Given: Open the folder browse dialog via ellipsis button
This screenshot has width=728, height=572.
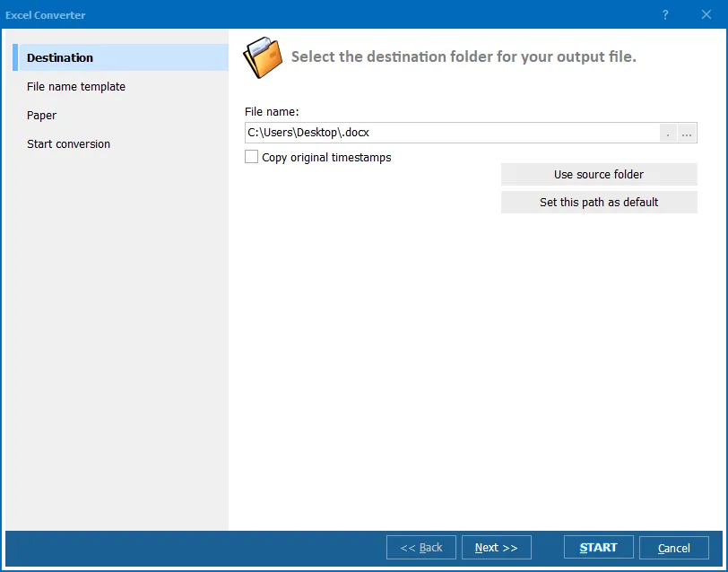Looking at the screenshot, I should tap(685, 133).
